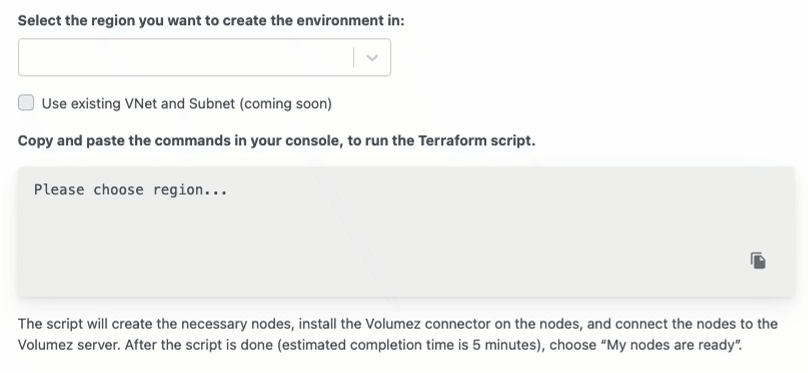Click the 'Please choose region...' placeholder text
The image size is (808, 373).
click(x=131, y=190)
